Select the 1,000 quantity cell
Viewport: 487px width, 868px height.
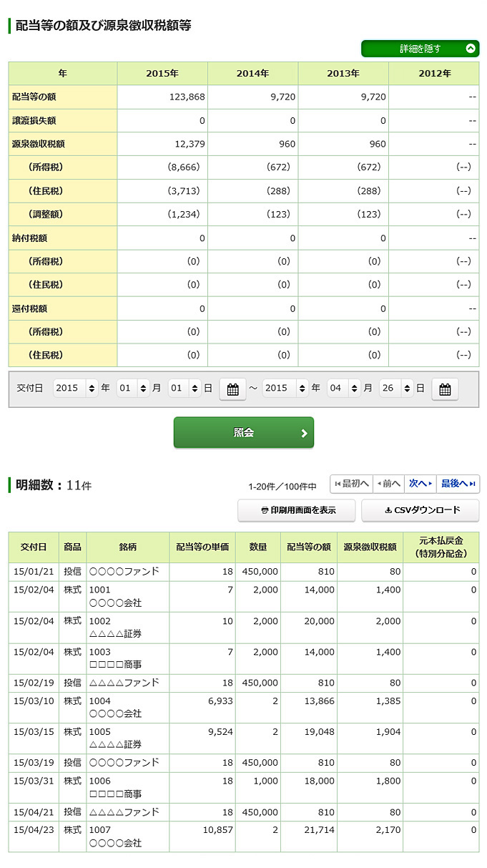pyautogui.click(x=258, y=787)
